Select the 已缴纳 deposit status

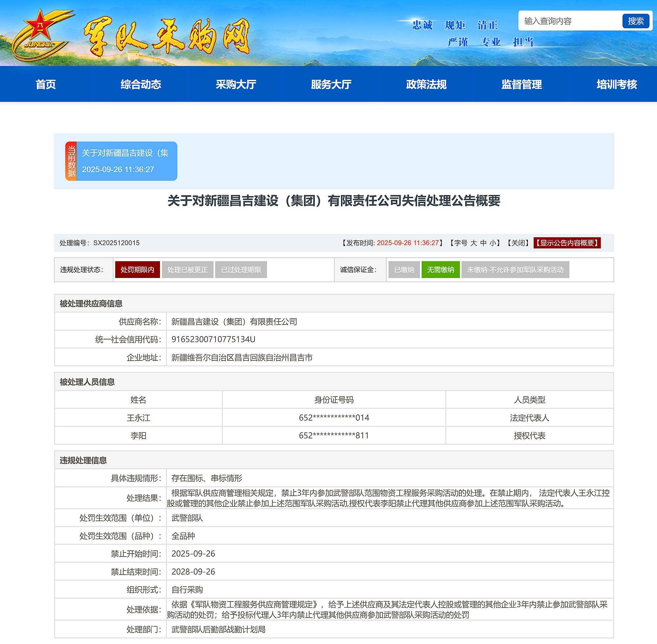coord(404,269)
